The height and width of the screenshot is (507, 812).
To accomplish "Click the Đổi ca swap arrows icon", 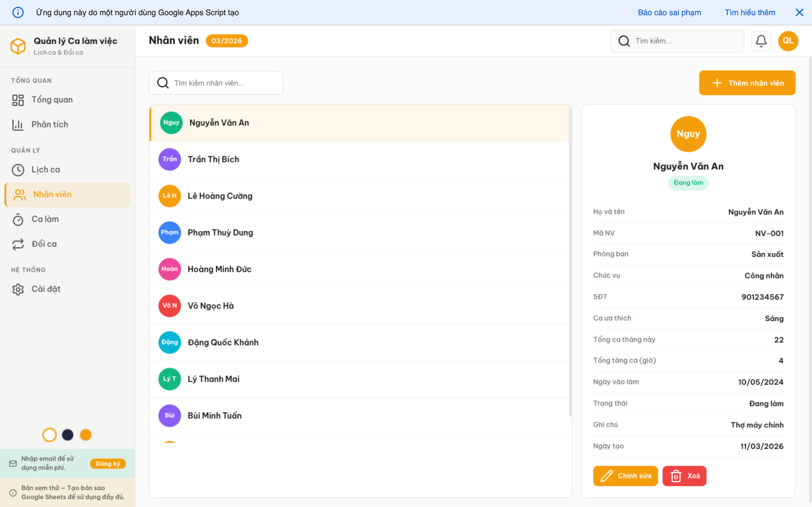I will pos(18,244).
